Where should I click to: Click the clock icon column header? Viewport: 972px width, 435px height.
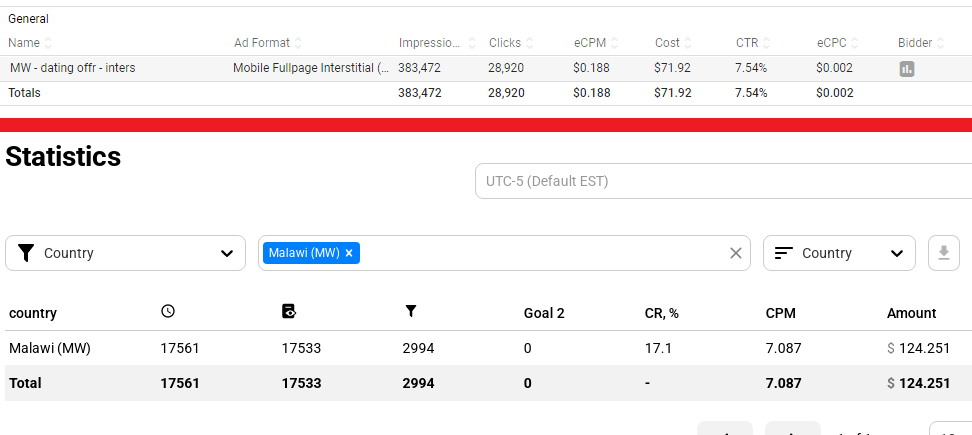tap(168, 312)
